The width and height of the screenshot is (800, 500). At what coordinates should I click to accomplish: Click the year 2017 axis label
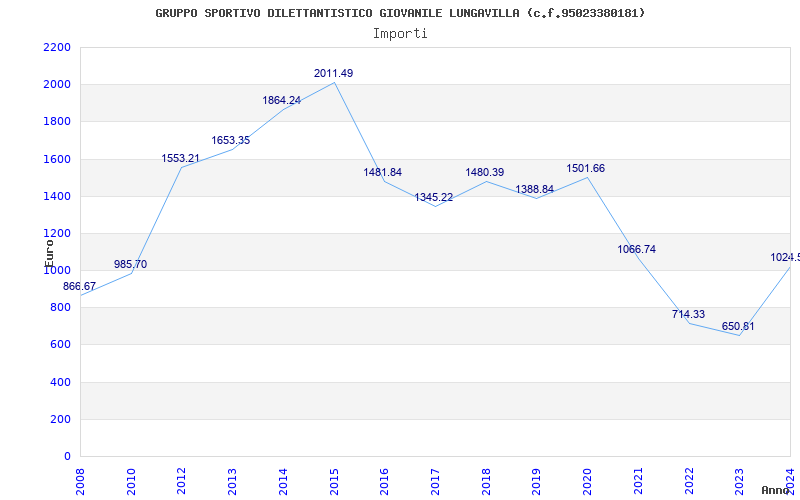coord(436,481)
